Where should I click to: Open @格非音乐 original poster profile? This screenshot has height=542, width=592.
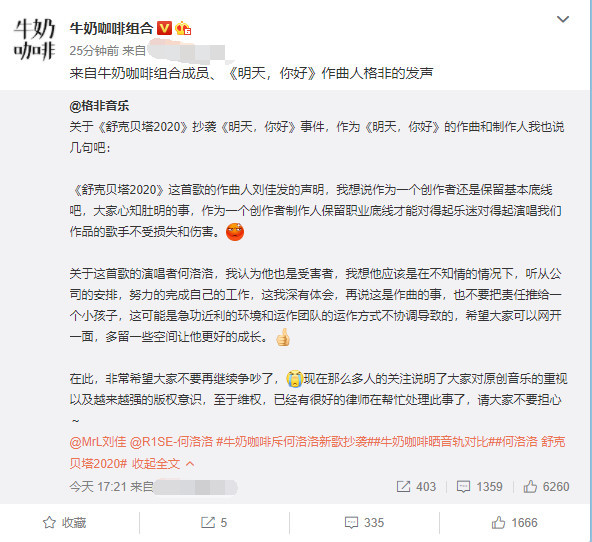99,106
